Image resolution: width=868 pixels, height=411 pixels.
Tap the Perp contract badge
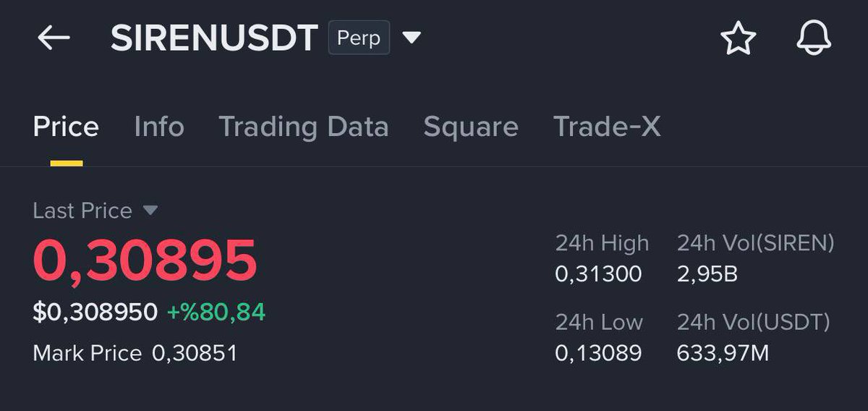click(359, 38)
